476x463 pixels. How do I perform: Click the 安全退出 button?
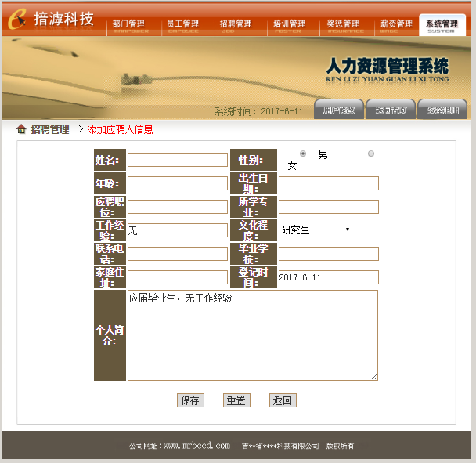pyautogui.click(x=442, y=110)
